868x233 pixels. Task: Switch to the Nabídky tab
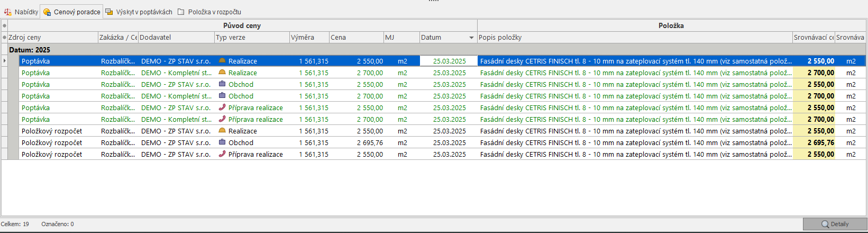tap(26, 12)
